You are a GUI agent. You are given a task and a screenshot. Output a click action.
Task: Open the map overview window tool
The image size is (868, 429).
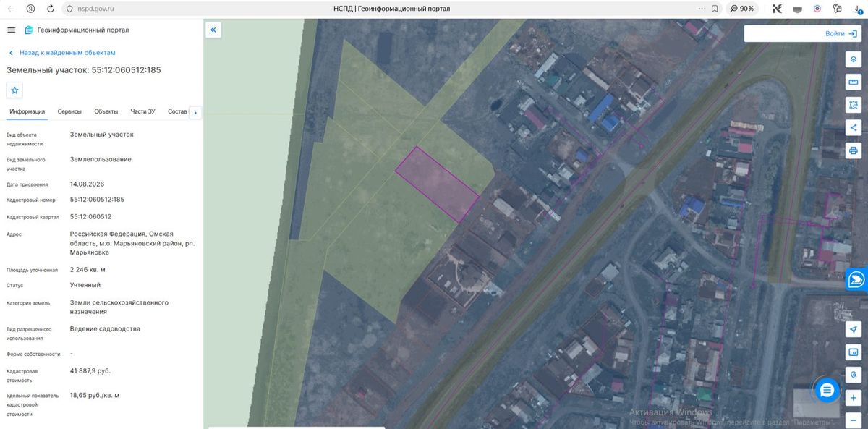[x=854, y=352]
